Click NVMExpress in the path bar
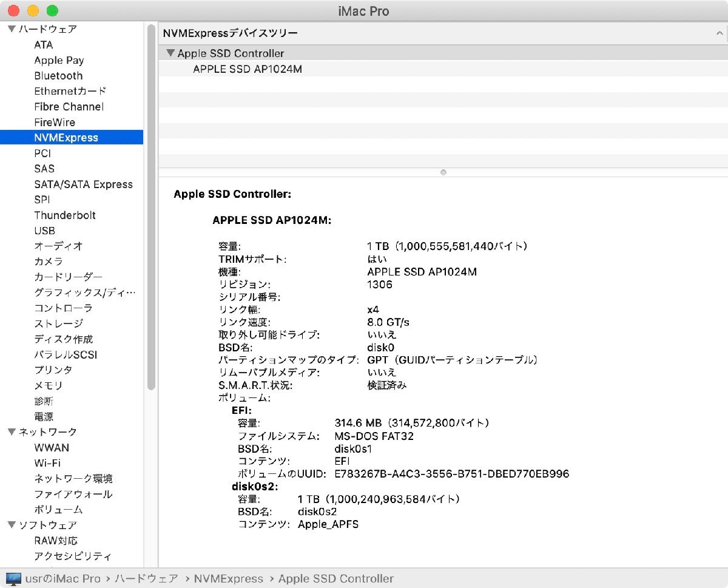 pyautogui.click(x=229, y=579)
